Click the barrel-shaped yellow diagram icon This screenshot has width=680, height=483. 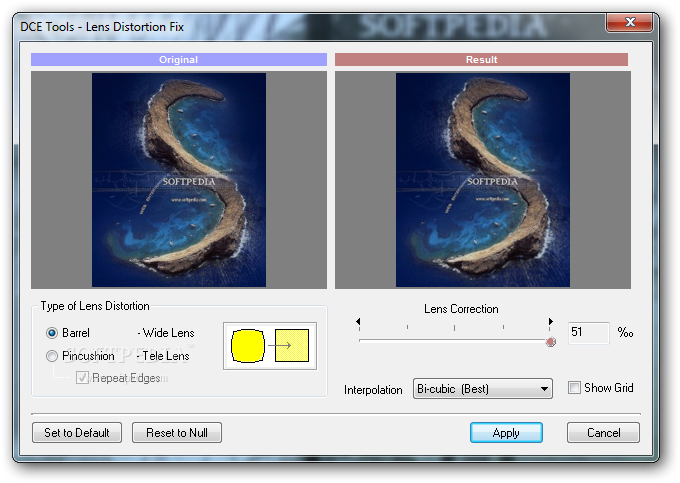(248, 346)
